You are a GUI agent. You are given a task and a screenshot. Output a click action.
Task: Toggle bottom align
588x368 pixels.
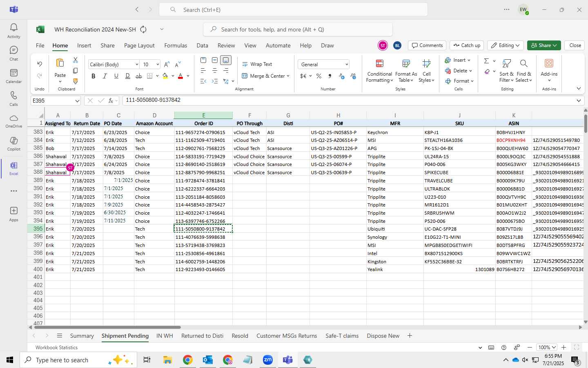tap(226, 60)
